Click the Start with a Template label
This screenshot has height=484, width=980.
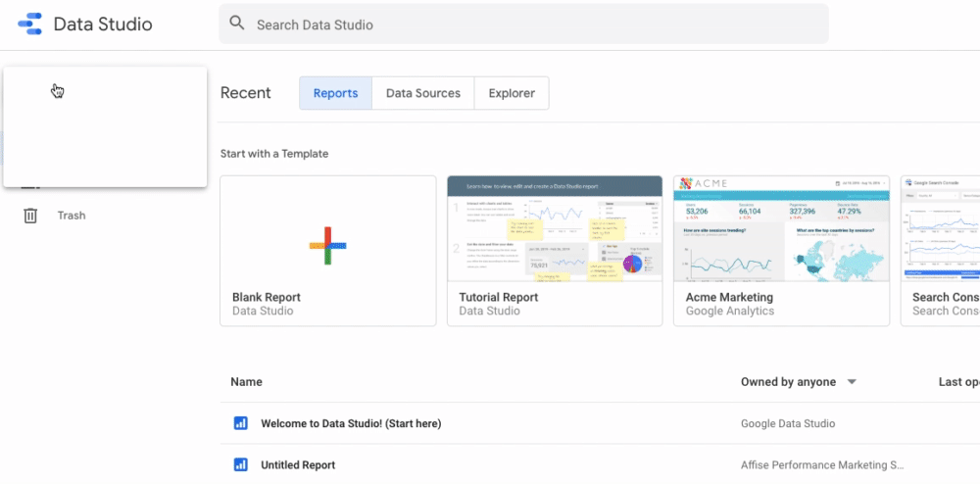[x=274, y=154]
